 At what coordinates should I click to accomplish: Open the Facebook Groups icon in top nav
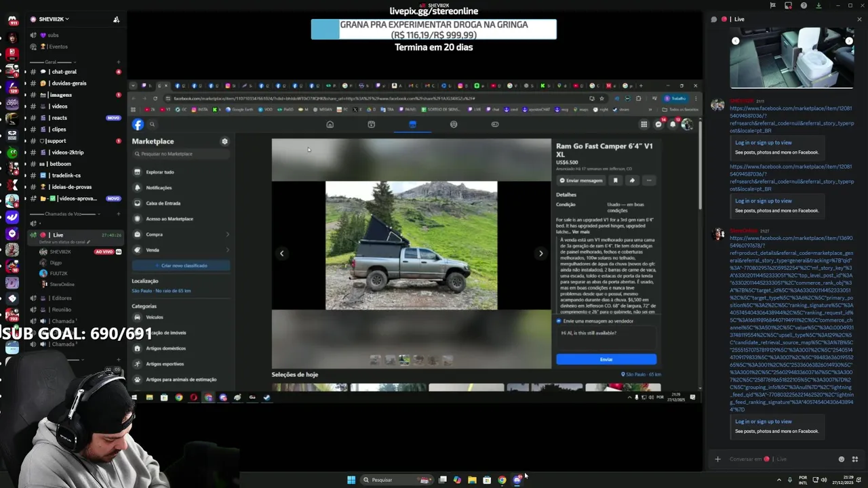[x=454, y=124]
